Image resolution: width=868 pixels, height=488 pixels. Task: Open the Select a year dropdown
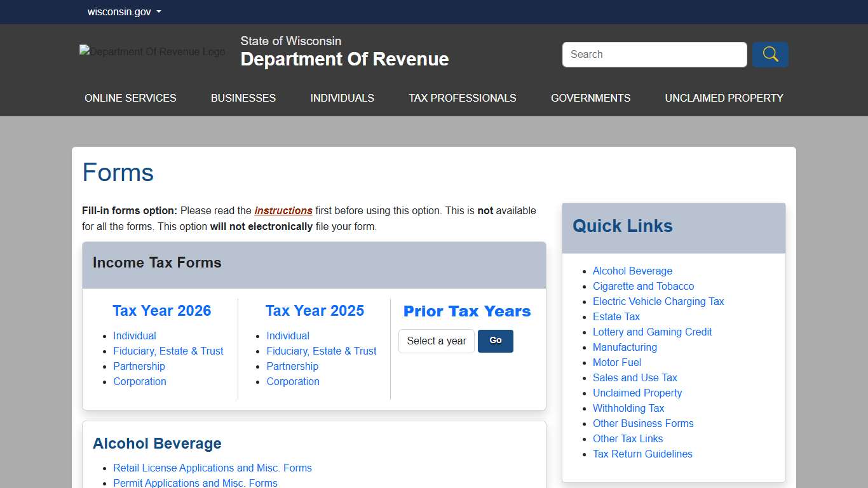click(x=437, y=341)
